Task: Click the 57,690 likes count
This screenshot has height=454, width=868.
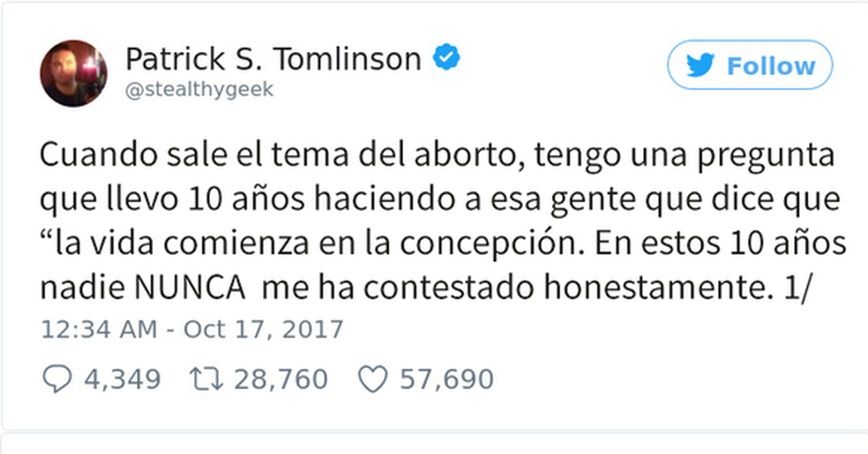Action: (447, 379)
